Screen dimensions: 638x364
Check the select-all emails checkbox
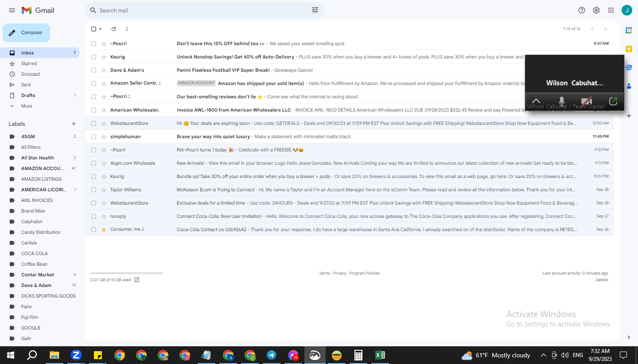click(93, 29)
